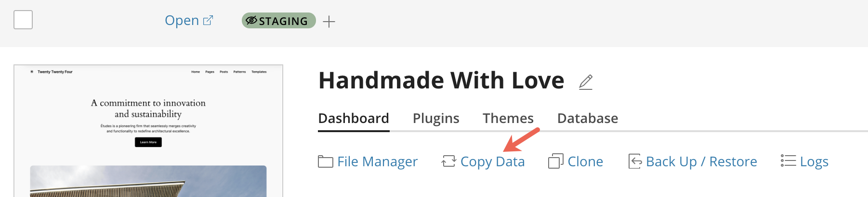Viewport: 868px width, 197px height.
Task: Open the site via Open link
Action: pyautogui.click(x=182, y=21)
